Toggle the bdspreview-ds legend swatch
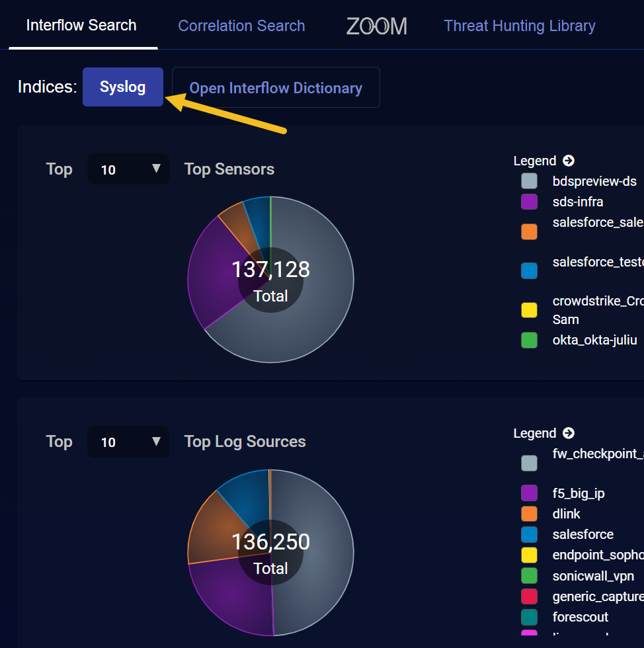The width and height of the screenshot is (644, 648). pos(529,181)
